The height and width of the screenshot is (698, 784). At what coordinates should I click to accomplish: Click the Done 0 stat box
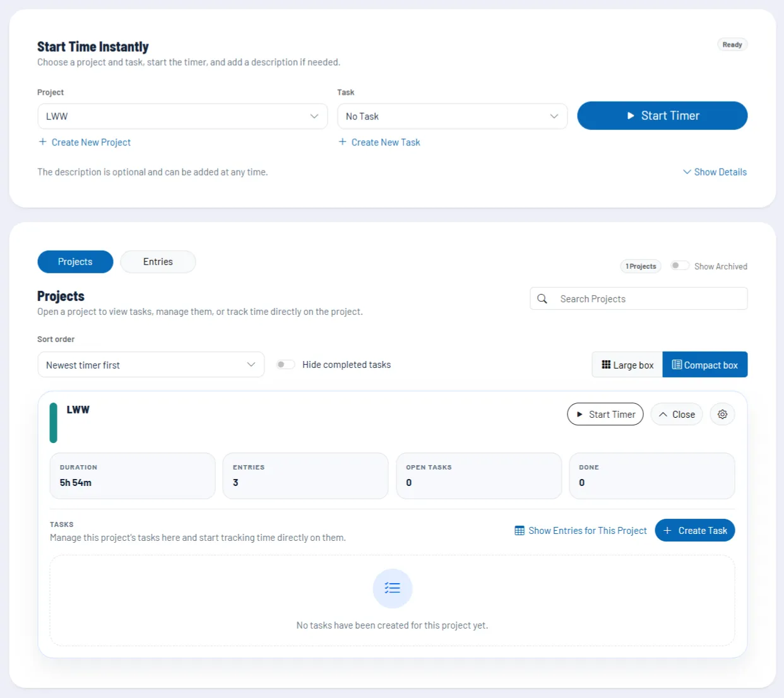[x=652, y=476]
